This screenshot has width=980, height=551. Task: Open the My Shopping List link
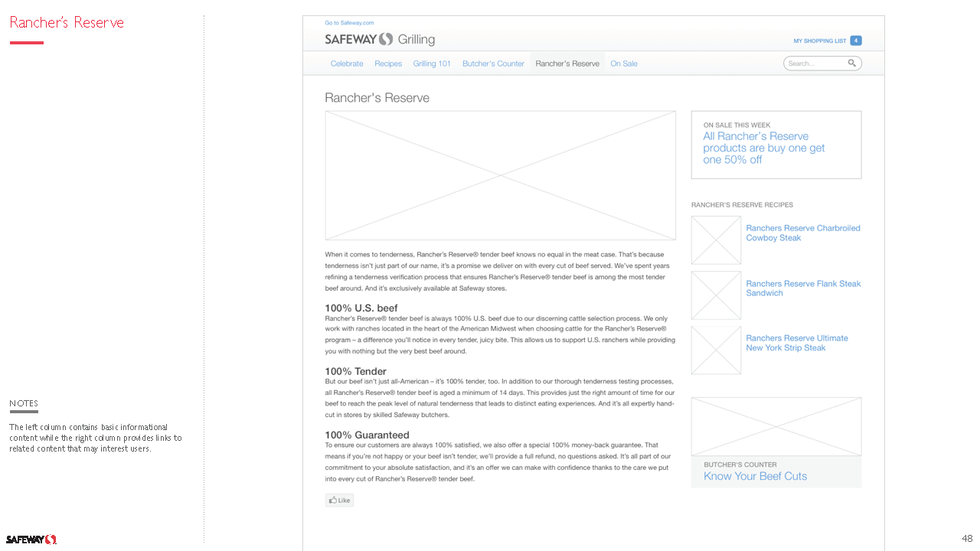tap(820, 41)
